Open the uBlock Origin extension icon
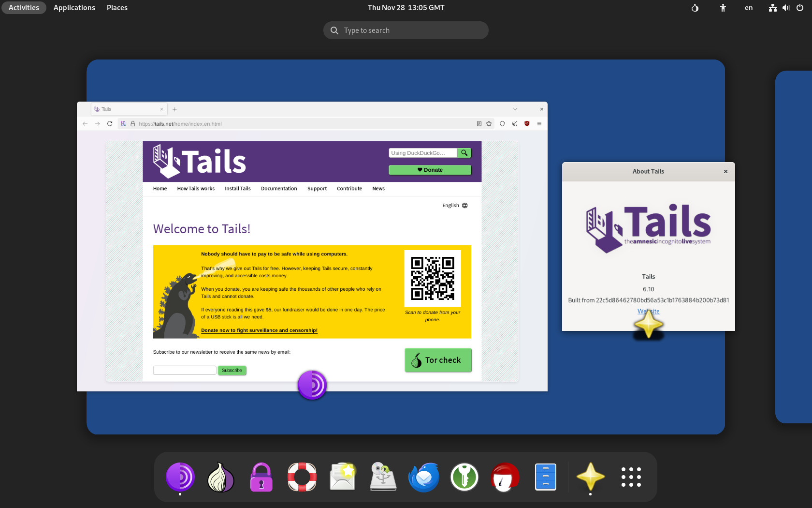The image size is (812, 508). point(527,124)
